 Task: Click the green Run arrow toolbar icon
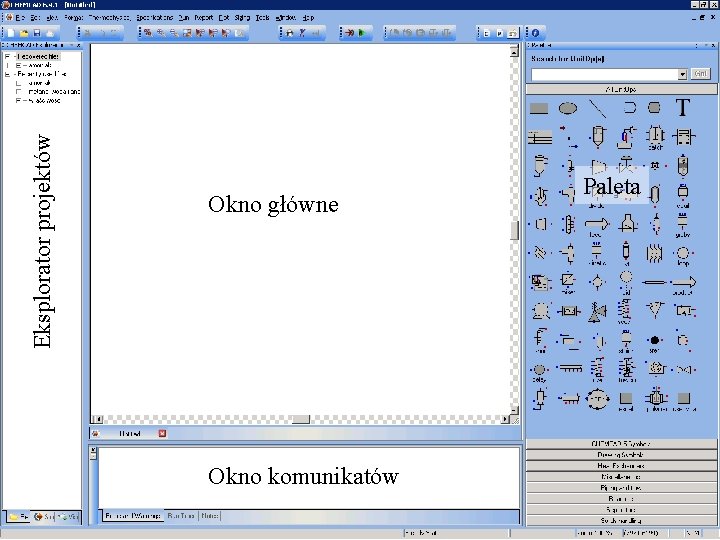(x=362, y=33)
